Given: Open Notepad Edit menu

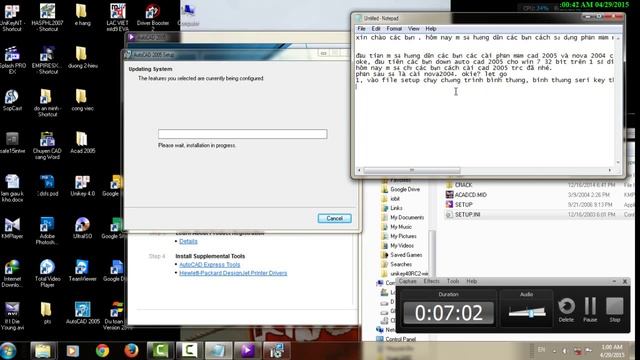Looking at the screenshot, I should click(376, 29).
